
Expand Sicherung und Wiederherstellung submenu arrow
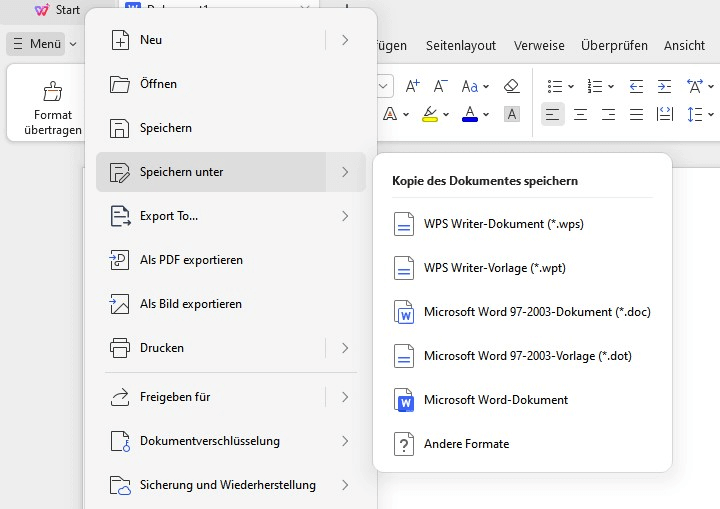click(345, 485)
